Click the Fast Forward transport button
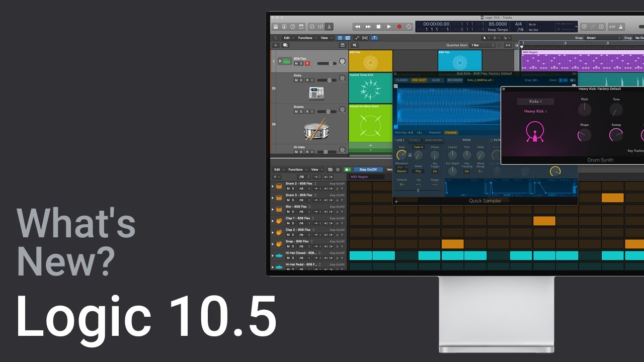 click(x=368, y=27)
